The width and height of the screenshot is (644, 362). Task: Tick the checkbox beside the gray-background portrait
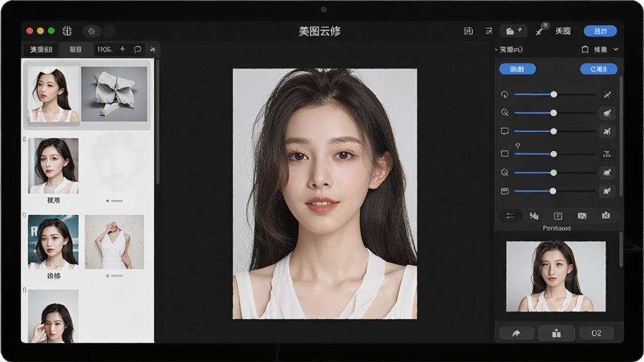[x=25, y=140]
